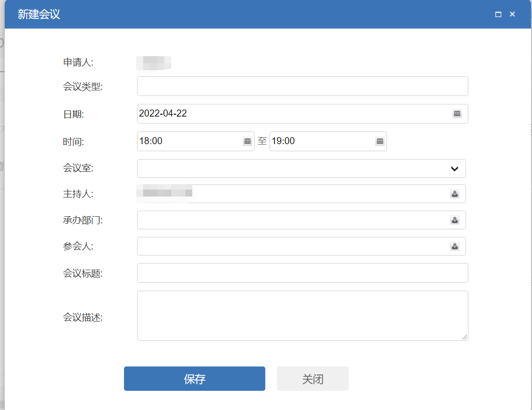532x410 pixels.
Task: Click the 会议描述 label
Action: tap(82, 317)
